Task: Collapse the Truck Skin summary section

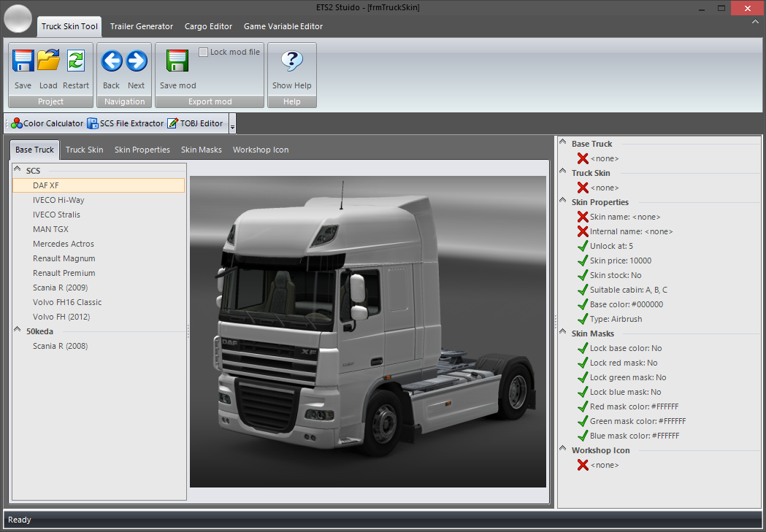Action: (563, 171)
